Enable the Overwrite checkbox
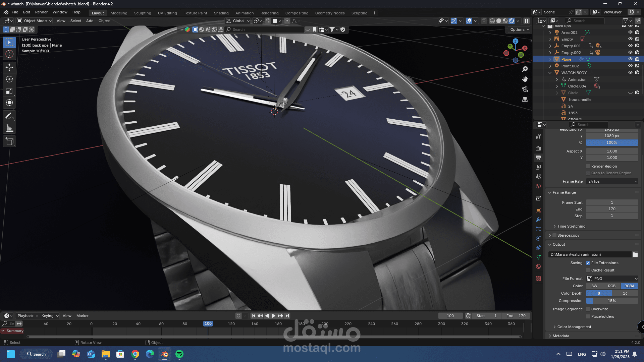 pos(588,309)
